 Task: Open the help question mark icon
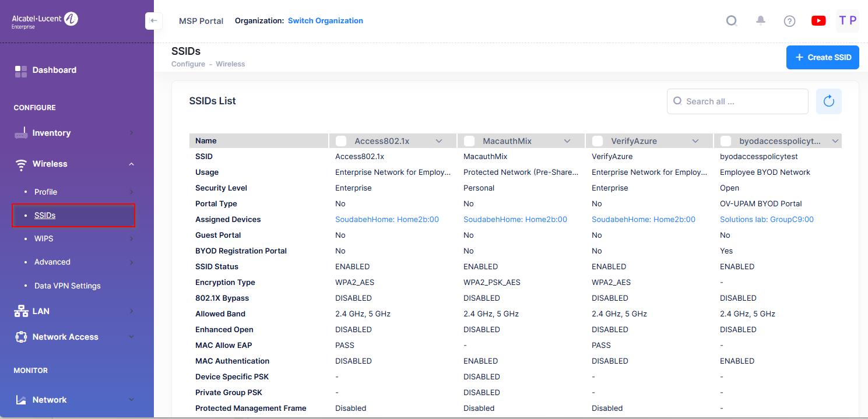[789, 21]
